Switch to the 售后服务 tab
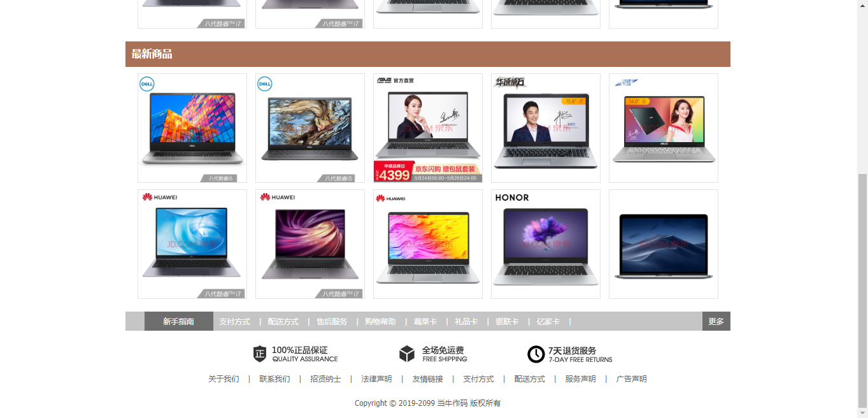 (332, 322)
